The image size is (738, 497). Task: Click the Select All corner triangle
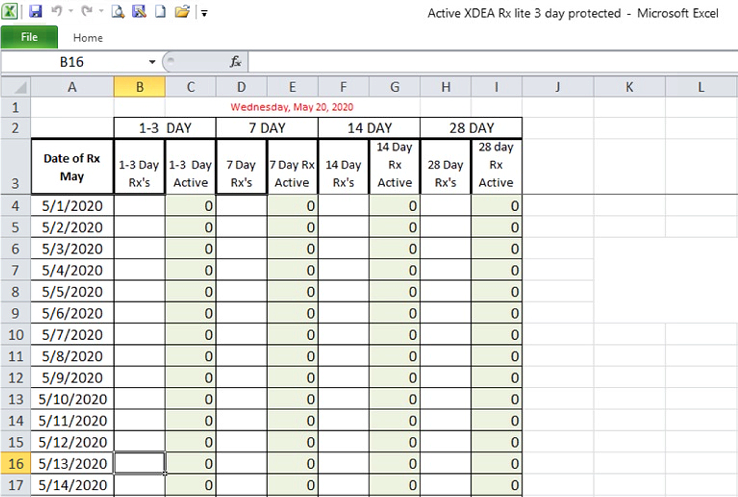[x=16, y=87]
